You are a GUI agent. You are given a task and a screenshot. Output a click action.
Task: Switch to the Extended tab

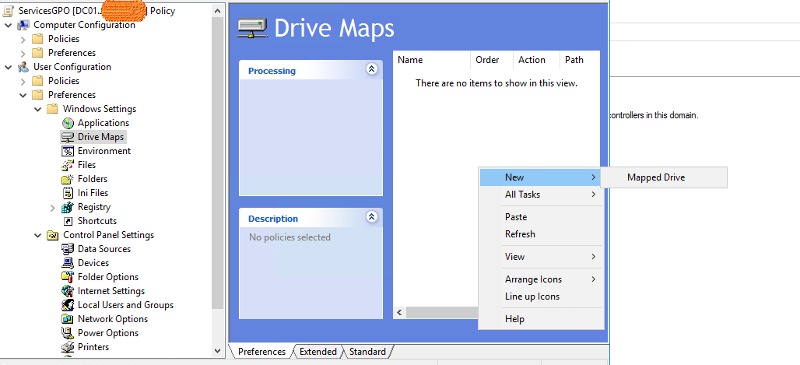(x=318, y=352)
